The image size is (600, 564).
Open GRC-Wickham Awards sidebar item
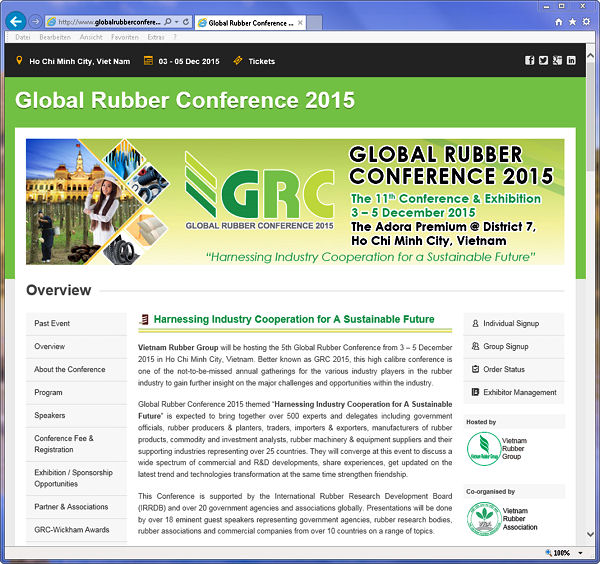[76, 530]
